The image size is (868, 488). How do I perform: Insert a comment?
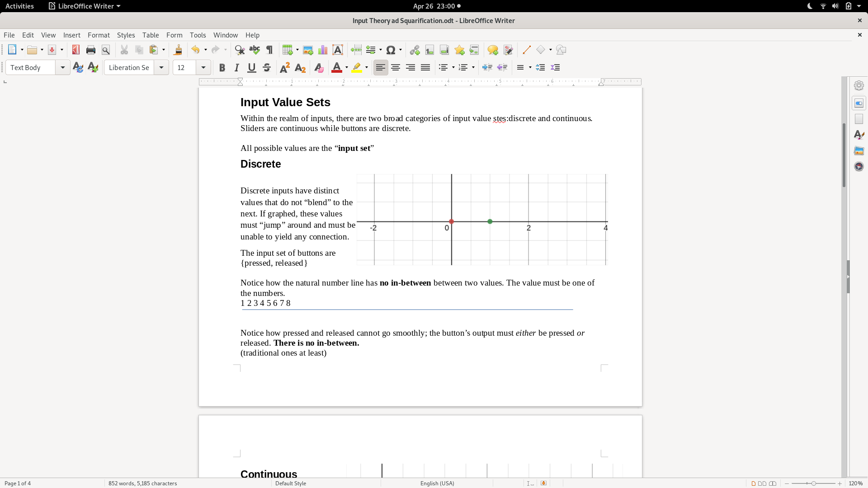coord(493,50)
